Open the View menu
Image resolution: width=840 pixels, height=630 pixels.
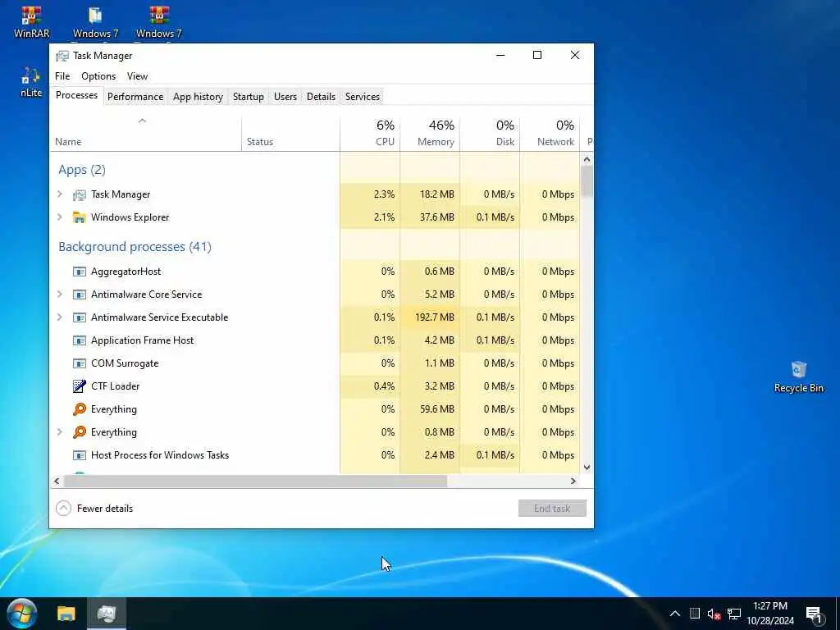pos(137,76)
